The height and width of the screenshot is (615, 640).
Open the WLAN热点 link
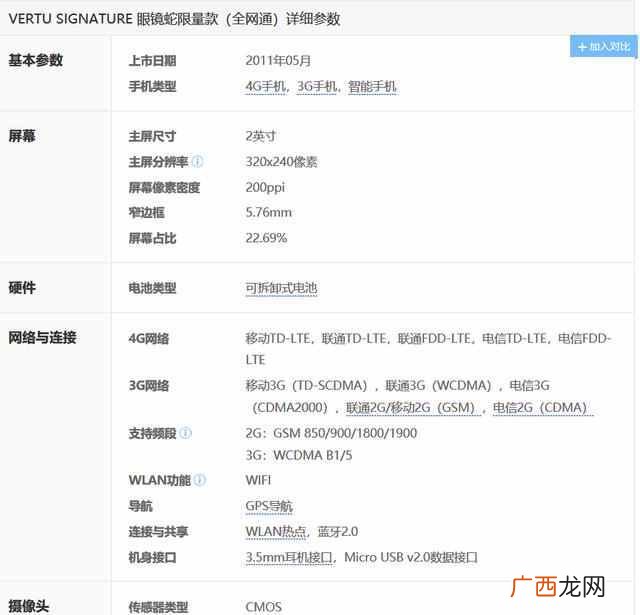[276, 531]
